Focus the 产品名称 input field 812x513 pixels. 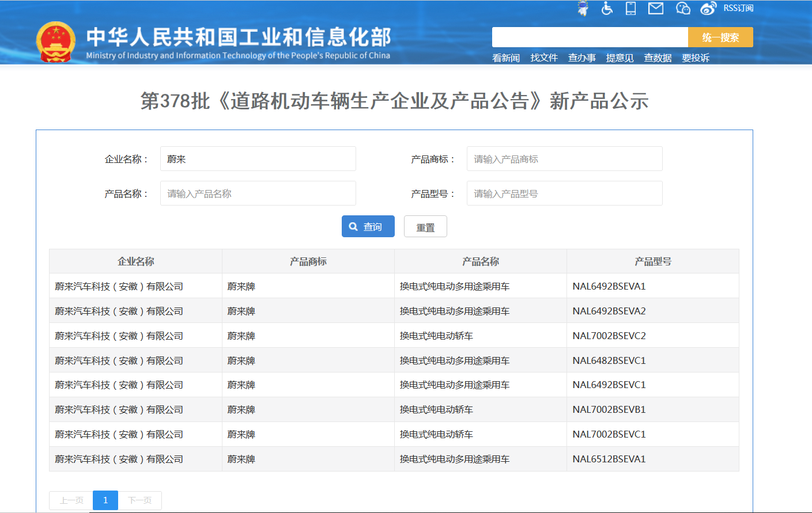[x=258, y=193]
